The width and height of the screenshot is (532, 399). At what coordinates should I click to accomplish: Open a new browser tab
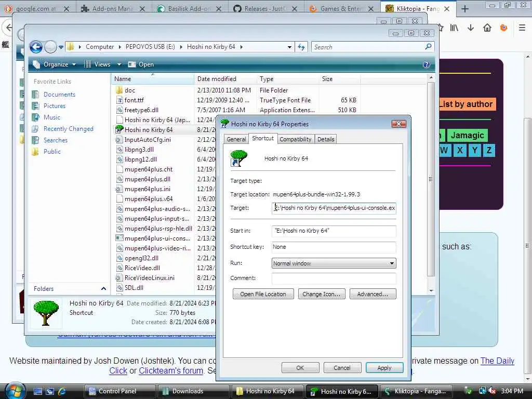point(465,9)
